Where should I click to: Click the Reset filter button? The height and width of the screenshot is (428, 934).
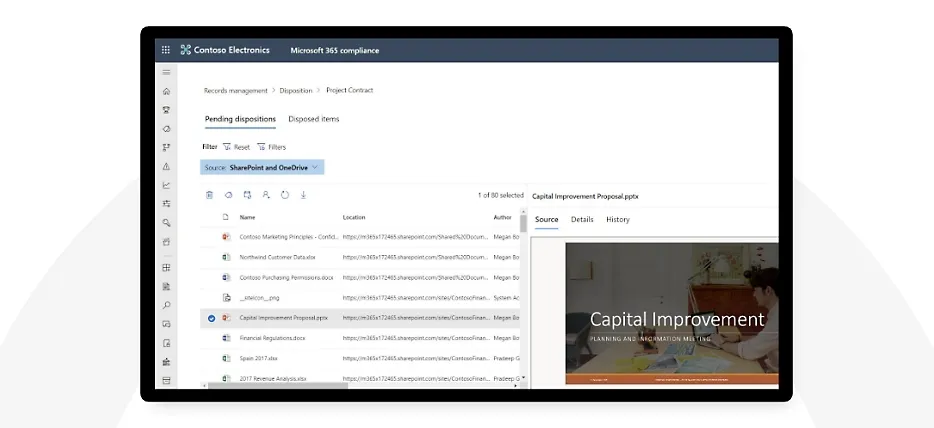(236, 147)
